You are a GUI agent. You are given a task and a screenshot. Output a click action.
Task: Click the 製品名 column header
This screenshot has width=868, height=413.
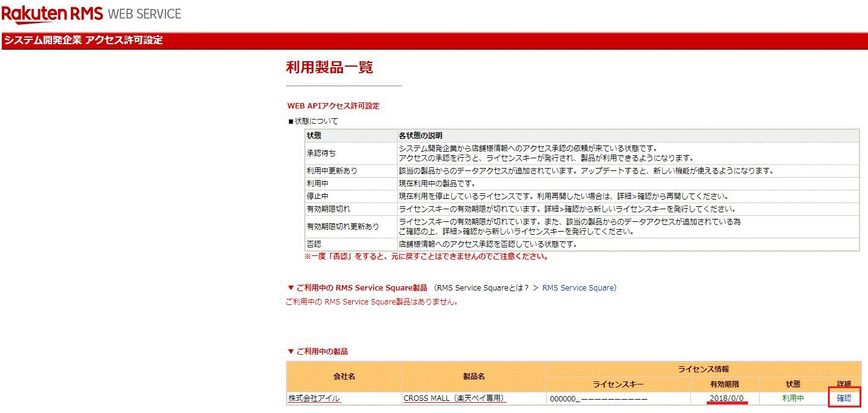tap(474, 376)
